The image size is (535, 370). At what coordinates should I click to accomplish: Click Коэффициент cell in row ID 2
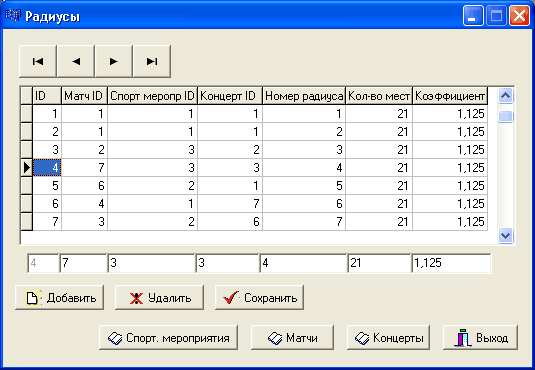(450, 132)
